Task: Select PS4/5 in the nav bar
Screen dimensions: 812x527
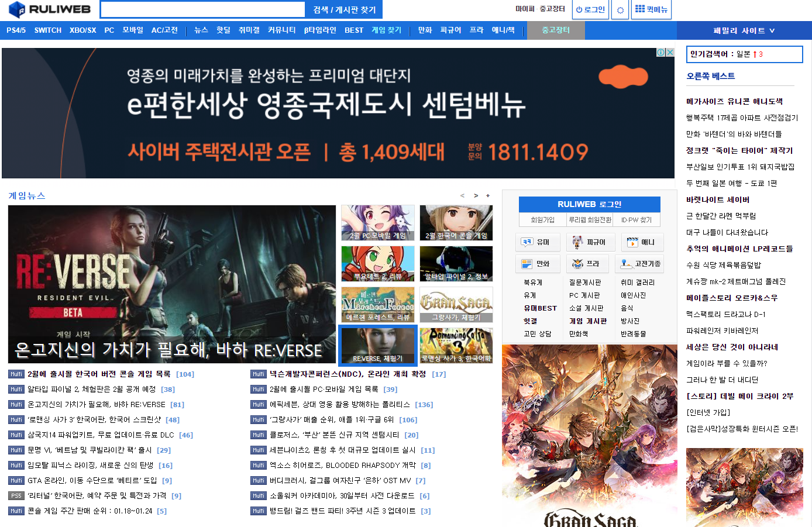Action: point(16,30)
